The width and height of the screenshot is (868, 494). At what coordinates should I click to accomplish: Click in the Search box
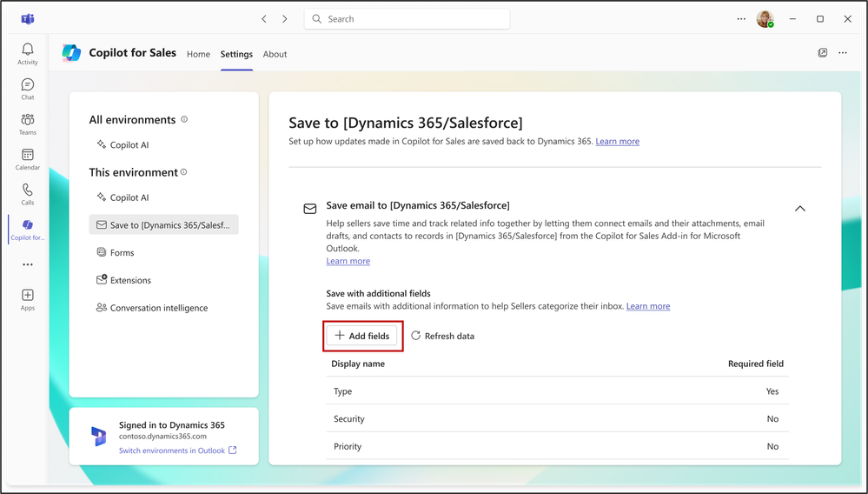(407, 19)
